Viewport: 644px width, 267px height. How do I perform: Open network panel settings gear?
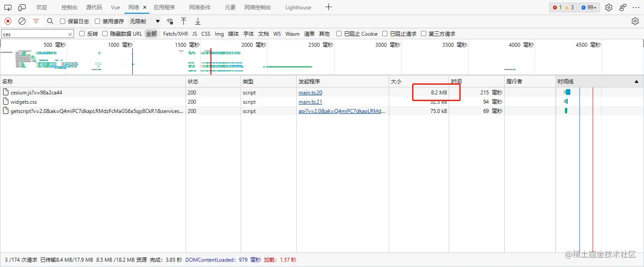click(635, 21)
